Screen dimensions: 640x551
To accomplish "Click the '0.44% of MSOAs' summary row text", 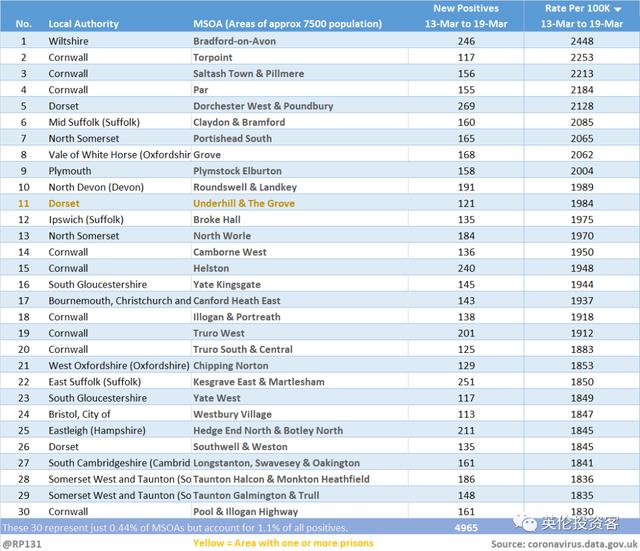I will tap(175, 528).
